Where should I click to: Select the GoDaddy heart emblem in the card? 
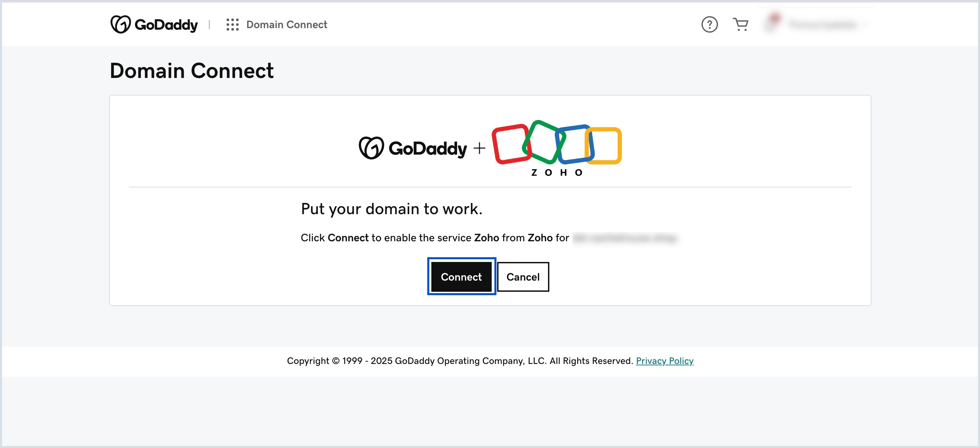pyautogui.click(x=371, y=148)
